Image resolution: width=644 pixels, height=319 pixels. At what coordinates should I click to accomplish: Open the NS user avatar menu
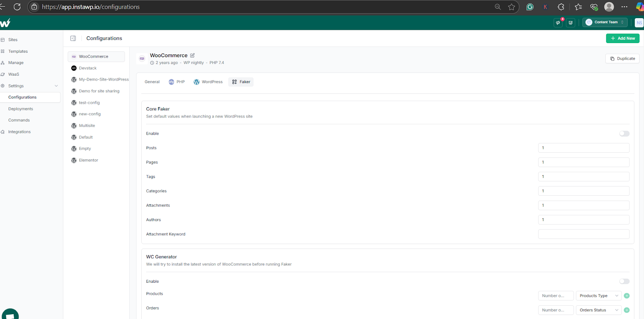(639, 23)
